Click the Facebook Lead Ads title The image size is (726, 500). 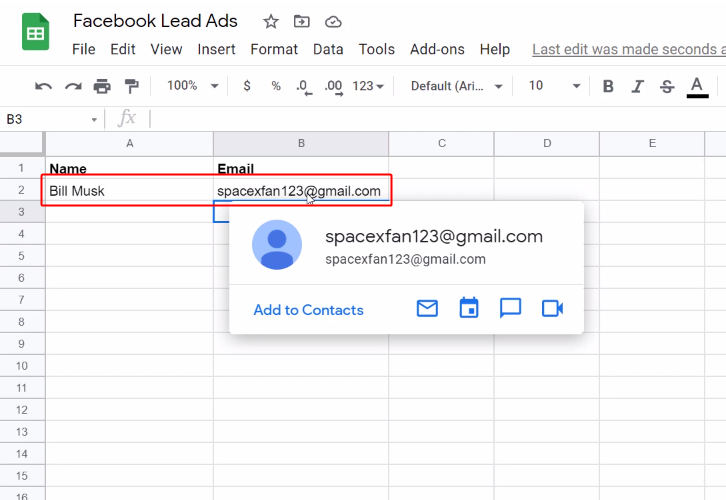pos(155,21)
